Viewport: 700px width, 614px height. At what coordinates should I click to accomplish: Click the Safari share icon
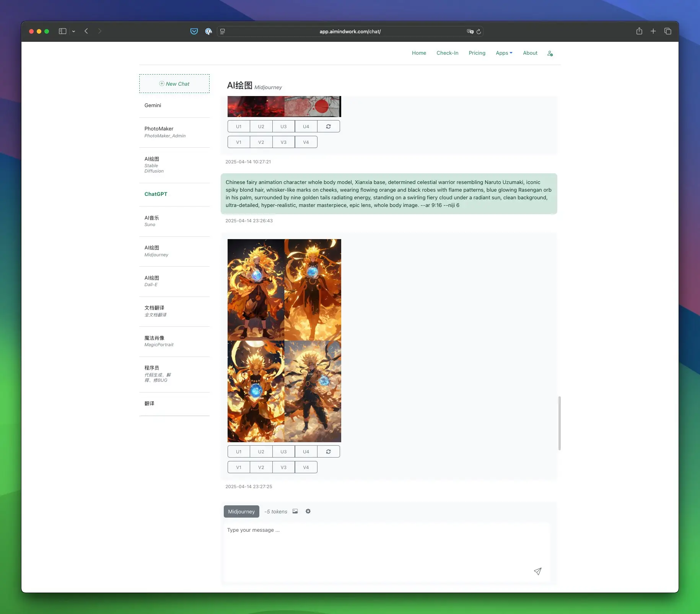coord(639,31)
